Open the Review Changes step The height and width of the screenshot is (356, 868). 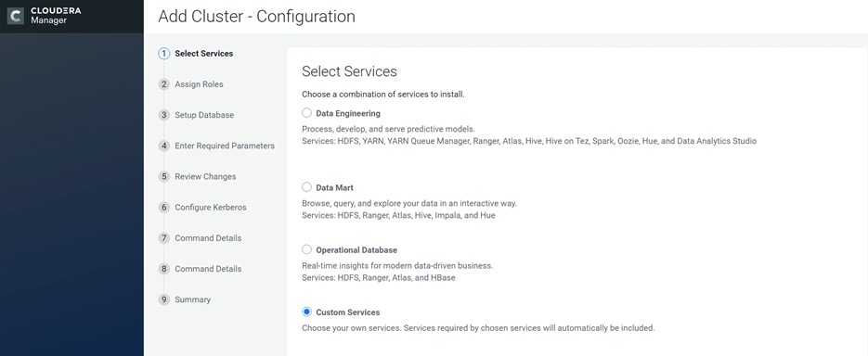coord(197,177)
